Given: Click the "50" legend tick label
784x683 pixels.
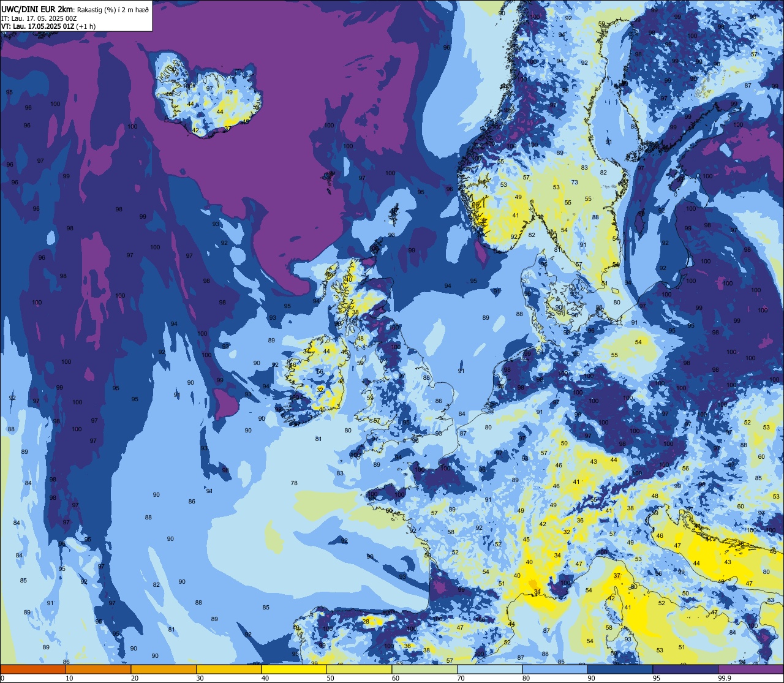Looking at the screenshot, I should coord(330,678).
